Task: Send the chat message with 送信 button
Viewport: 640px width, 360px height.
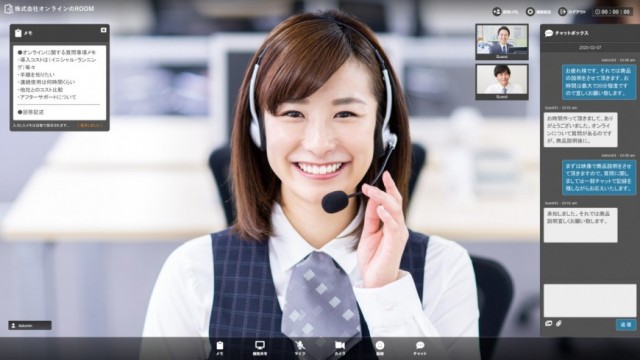Action: tap(626, 325)
